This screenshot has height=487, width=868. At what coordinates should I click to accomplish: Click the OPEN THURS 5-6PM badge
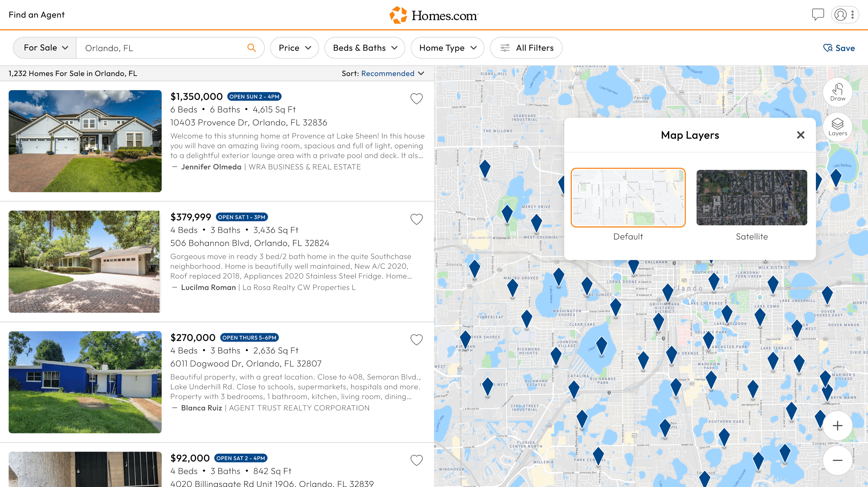click(x=249, y=338)
